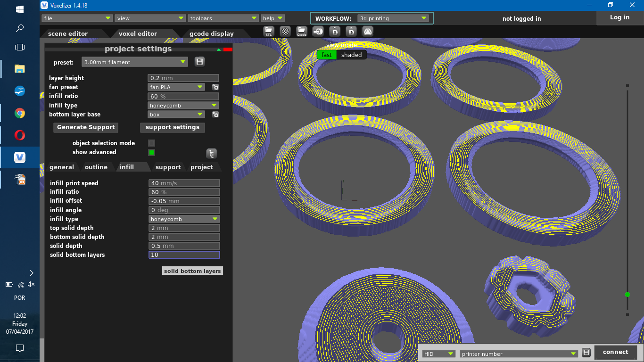Click infill angle input field
This screenshot has width=644, height=362.
(x=184, y=210)
